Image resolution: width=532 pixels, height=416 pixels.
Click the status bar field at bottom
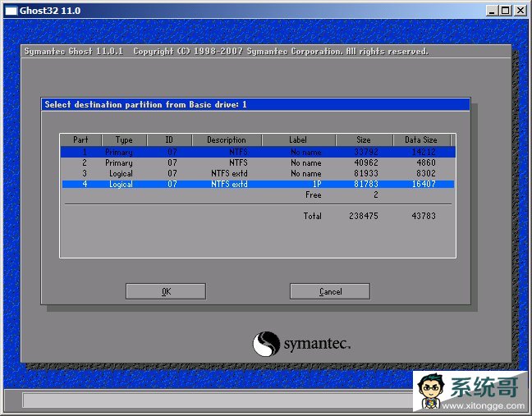click(217, 400)
